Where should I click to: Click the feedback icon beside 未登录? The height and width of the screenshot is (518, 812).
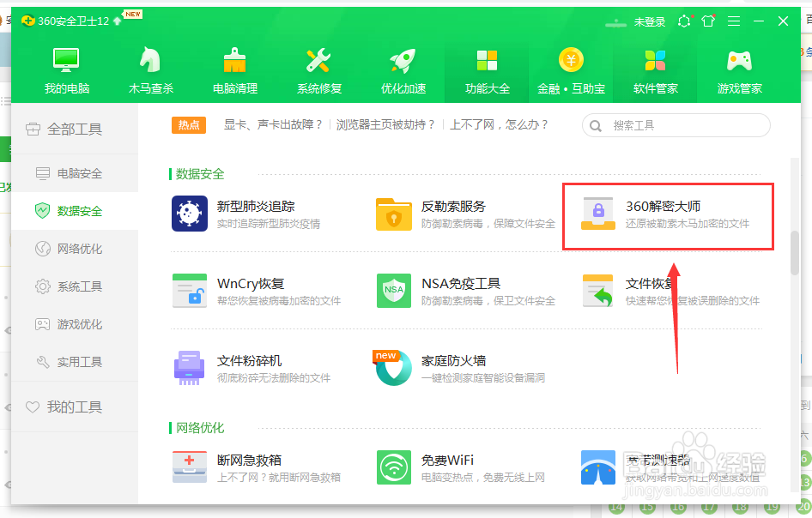(684, 21)
